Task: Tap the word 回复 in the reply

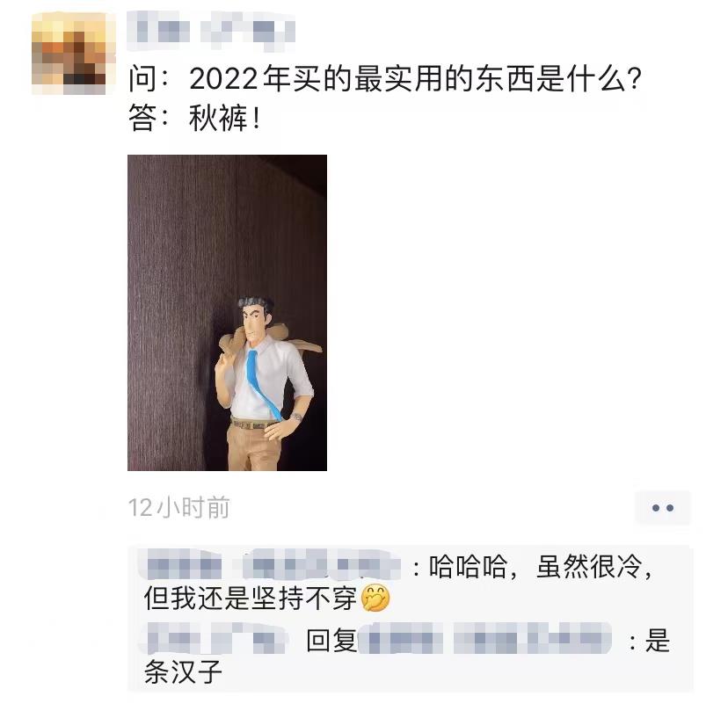Action: tap(331, 640)
